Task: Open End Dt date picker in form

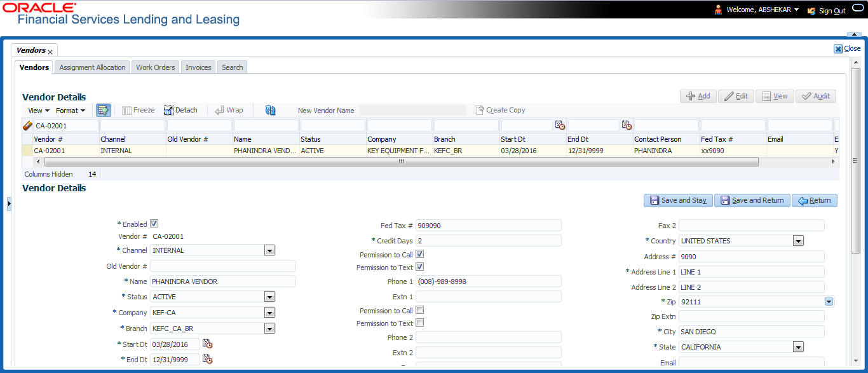Action: 207,359
